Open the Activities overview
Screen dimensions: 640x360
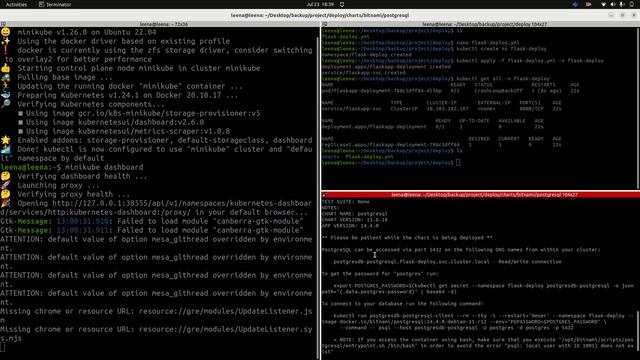[16, 4]
